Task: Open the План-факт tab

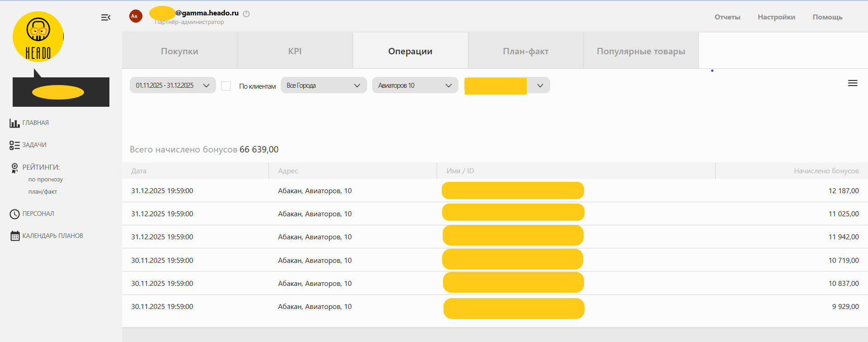Action: [x=525, y=51]
